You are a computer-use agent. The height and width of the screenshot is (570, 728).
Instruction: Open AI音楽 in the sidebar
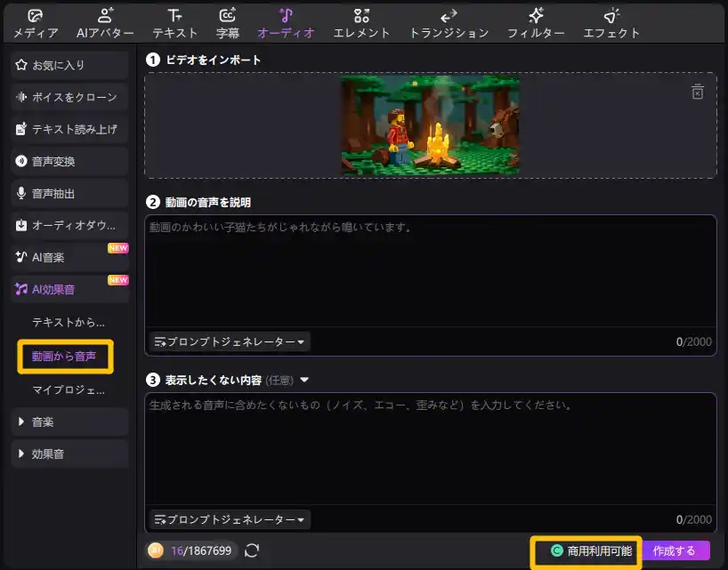pos(69,257)
